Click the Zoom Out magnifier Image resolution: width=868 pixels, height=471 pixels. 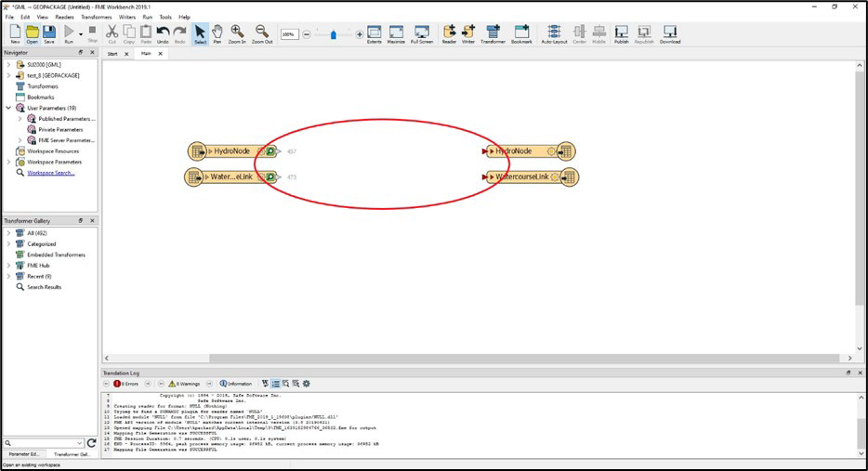tap(262, 33)
